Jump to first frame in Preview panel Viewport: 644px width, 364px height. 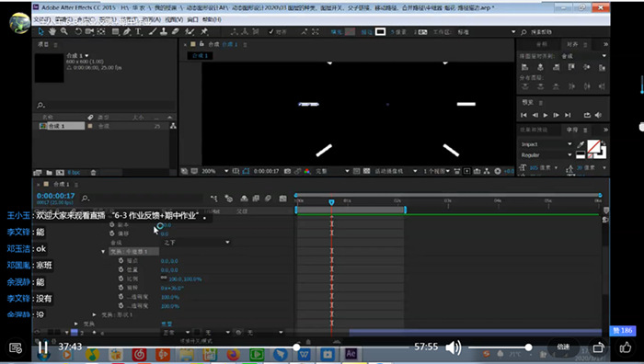523,115
